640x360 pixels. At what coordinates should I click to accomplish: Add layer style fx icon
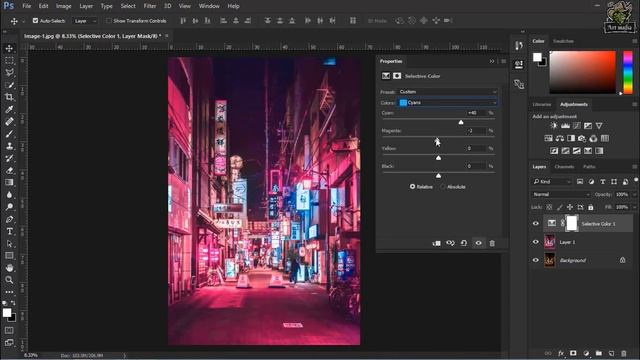tap(561, 353)
